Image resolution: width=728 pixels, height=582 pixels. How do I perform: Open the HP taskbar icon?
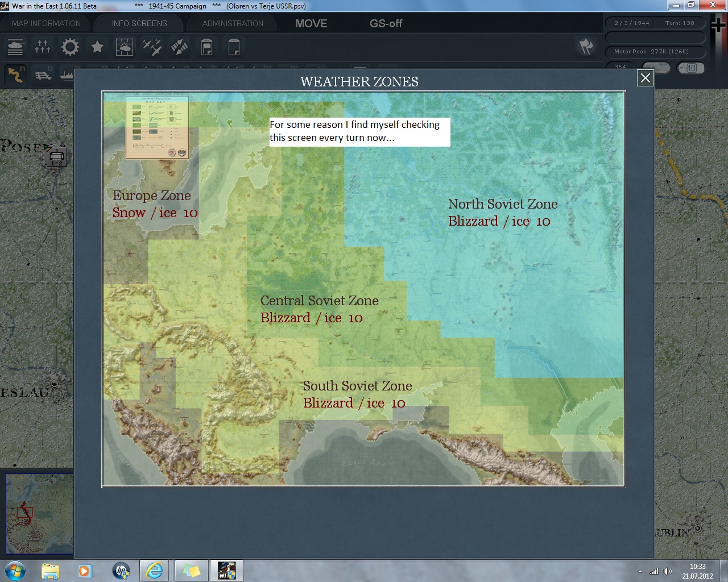pos(121,571)
